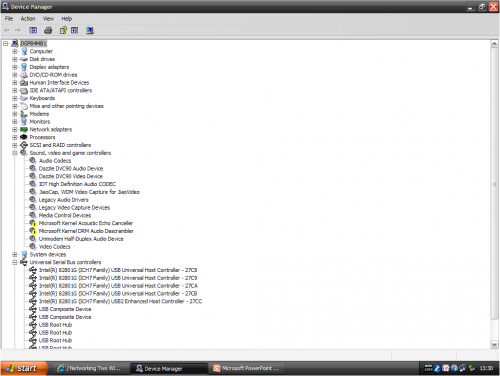The image size is (500, 376).
Task: Expand the Display adapters node
Action: (15, 67)
